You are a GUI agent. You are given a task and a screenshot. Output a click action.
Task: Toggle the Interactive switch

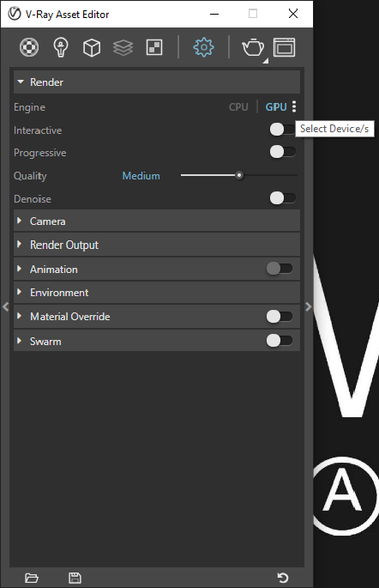point(283,130)
